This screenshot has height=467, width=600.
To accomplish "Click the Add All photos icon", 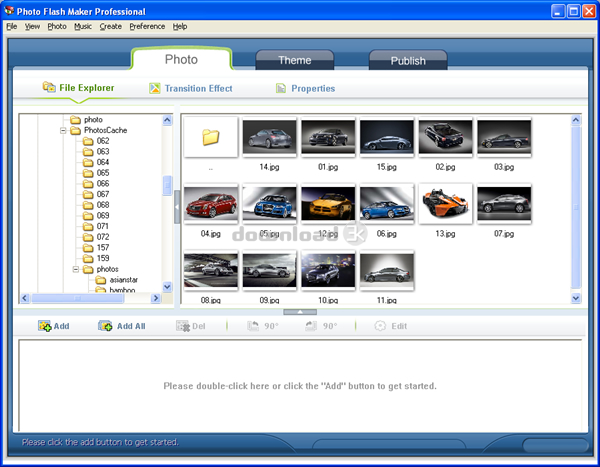I will 105,326.
